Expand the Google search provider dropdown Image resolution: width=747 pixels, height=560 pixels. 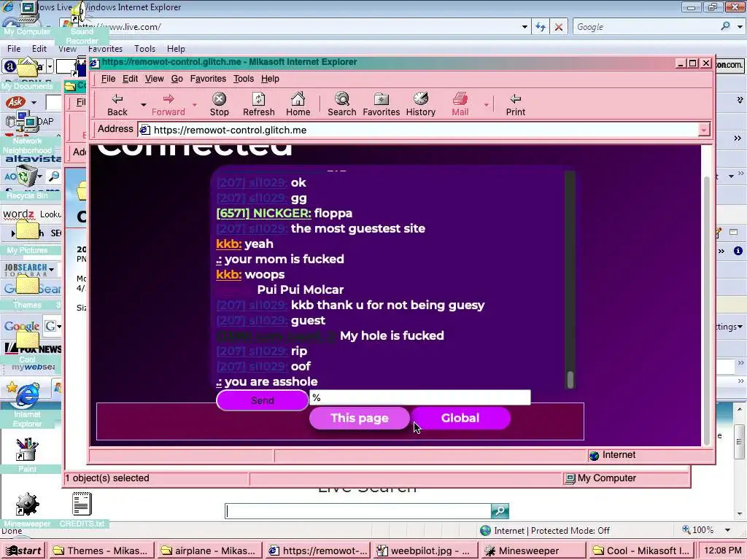[740, 27]
